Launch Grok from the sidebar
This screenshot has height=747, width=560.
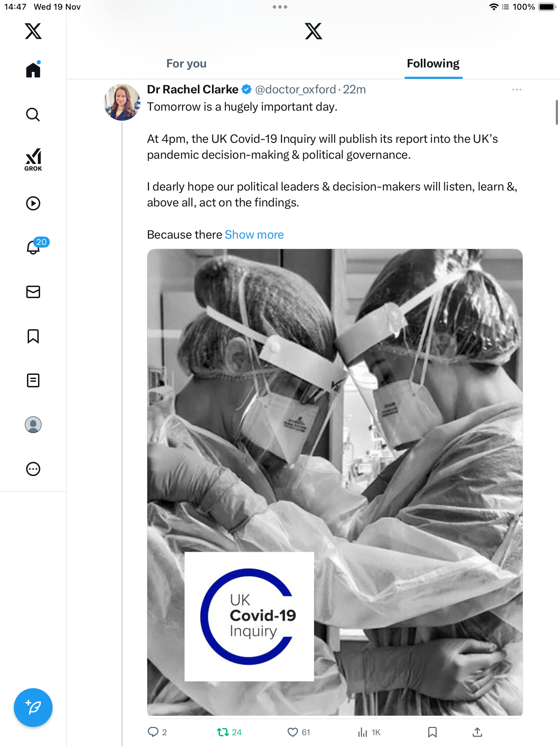coord(33,159)
